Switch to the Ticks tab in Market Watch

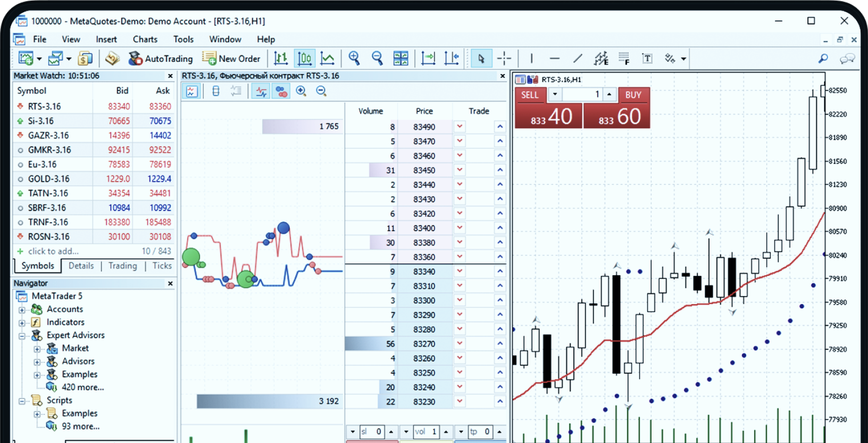162,266
